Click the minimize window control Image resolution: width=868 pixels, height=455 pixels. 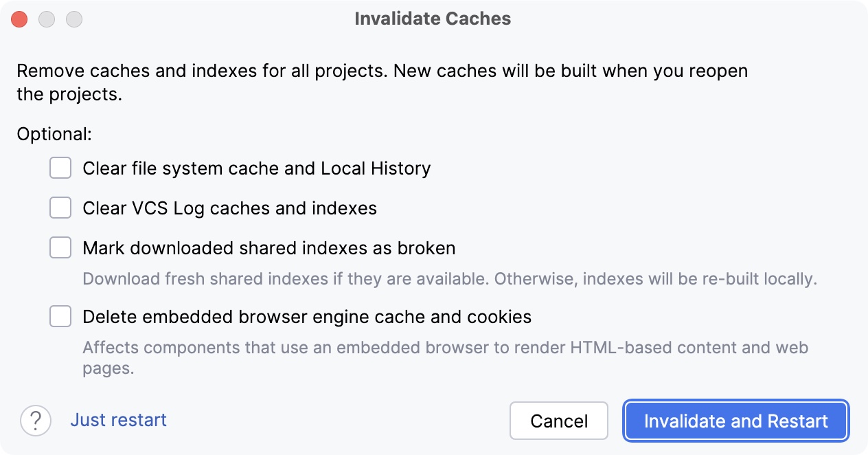point(46,19)
